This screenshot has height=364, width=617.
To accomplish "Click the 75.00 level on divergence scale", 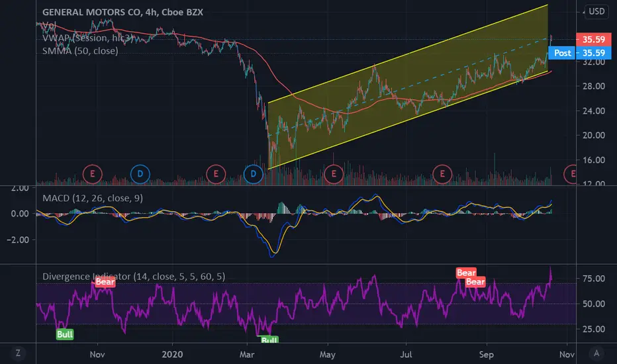I will click(x=594, y=279).
